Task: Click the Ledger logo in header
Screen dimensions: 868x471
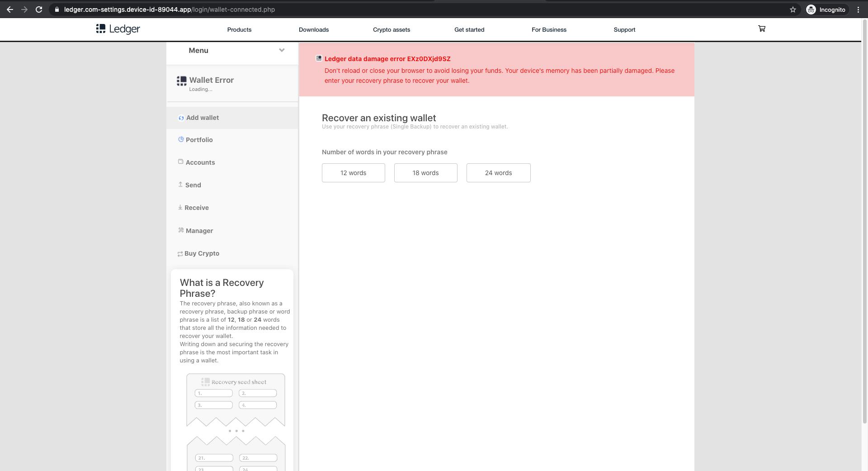Action: (118, 29)
